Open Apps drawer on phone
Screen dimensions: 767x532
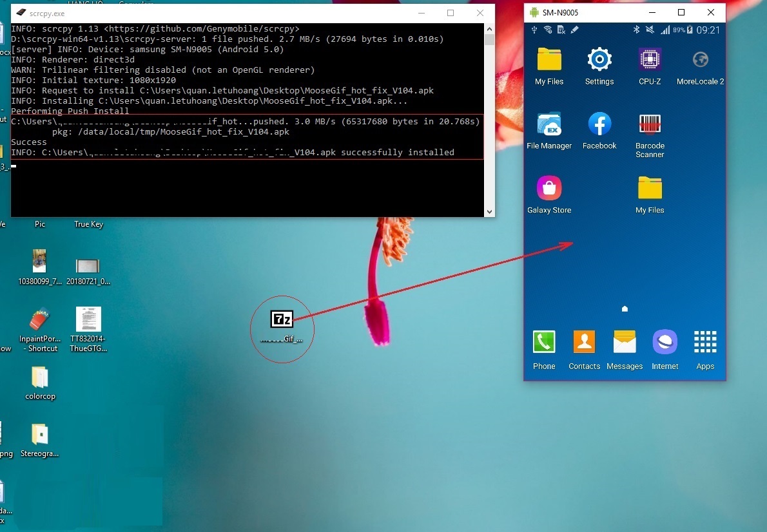point(705,350)
